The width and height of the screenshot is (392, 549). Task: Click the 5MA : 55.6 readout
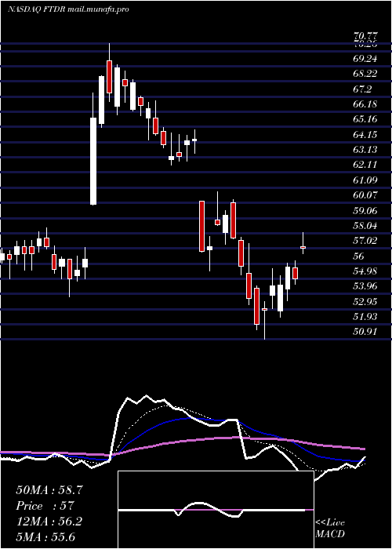click(45, 536)
